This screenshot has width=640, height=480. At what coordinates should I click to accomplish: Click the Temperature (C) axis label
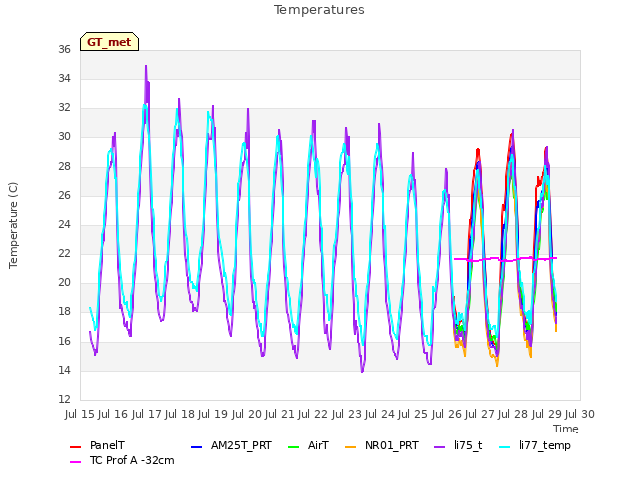coord(13,225)
